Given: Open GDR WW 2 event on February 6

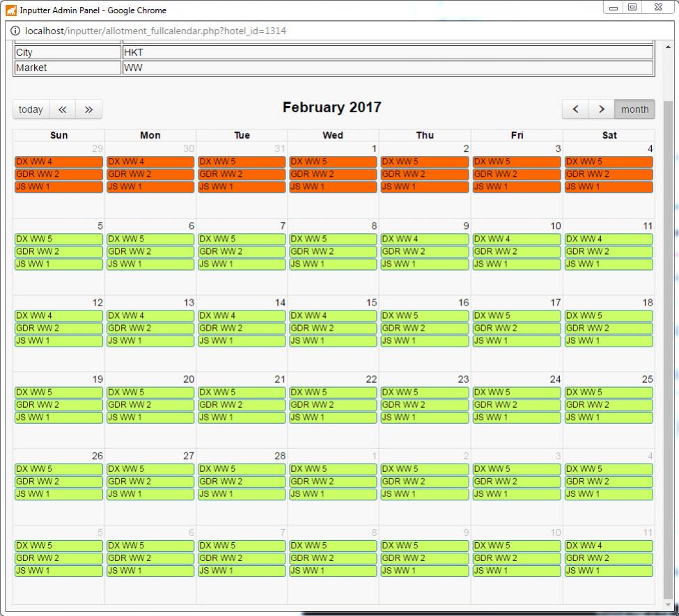Looking at the screenshot, I should coord(150,251).
